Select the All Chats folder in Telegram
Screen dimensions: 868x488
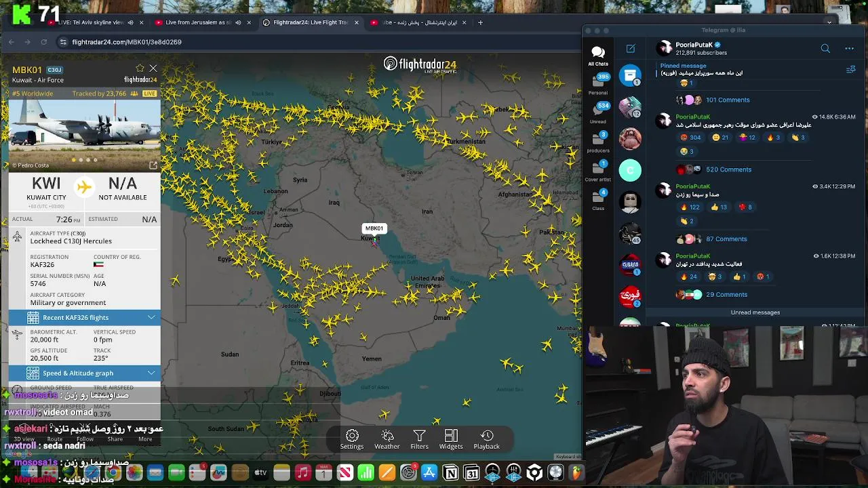pos(598,56)
